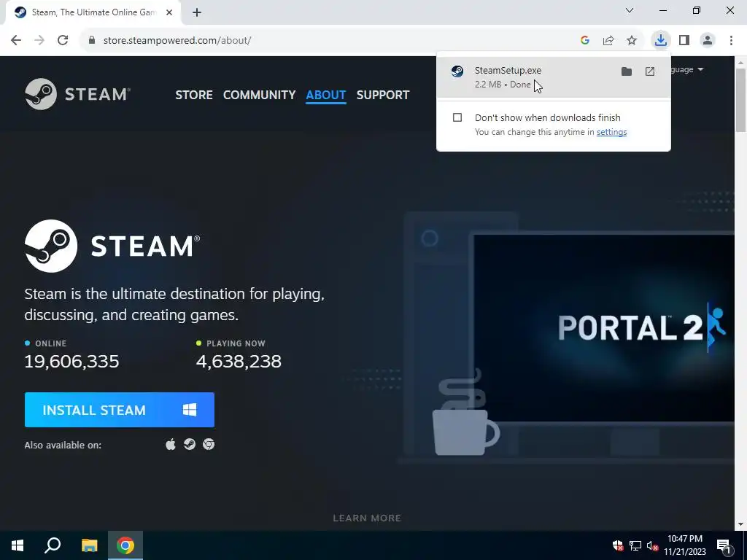Image resolution: width=747 pixels, height=560 pixels.
Task: Click the Chrome taskbar icon
Action: (125, 545)
